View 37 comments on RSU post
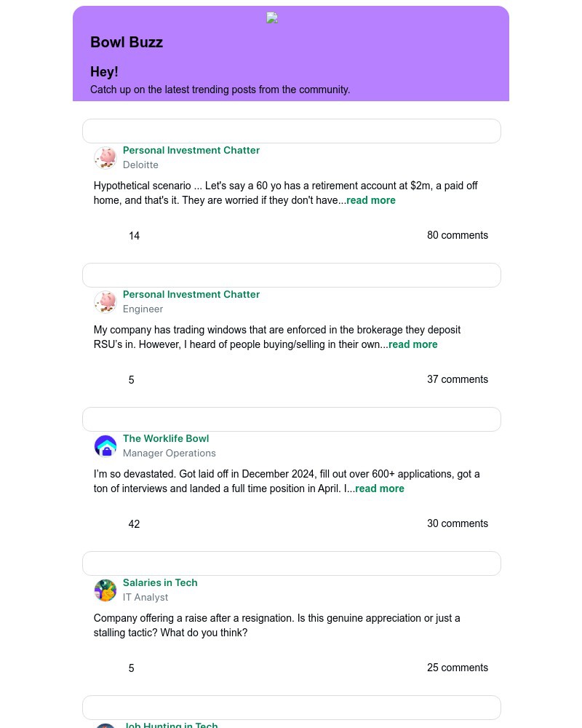The image size is (582, 728). (x=457, y=379)
